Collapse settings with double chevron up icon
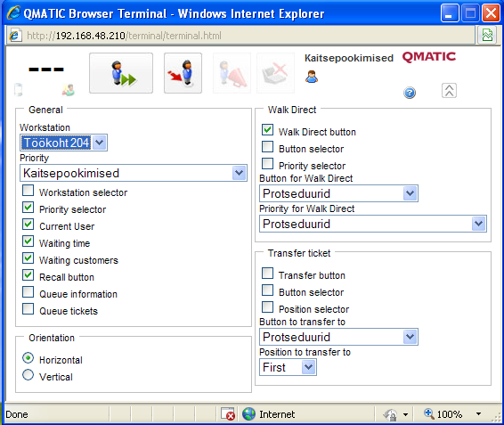Viewport: 504px width, 425px height. 449,90
